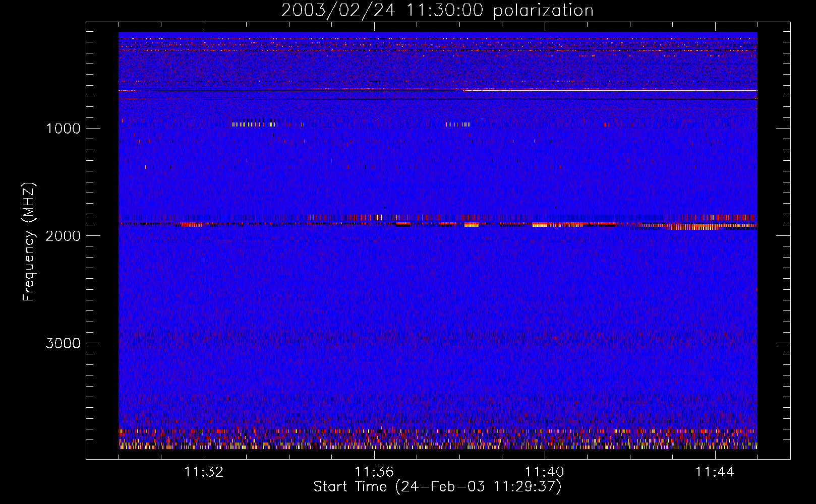
Task: Click the 1000 frequency tick label
Action: tap(63, 128)
